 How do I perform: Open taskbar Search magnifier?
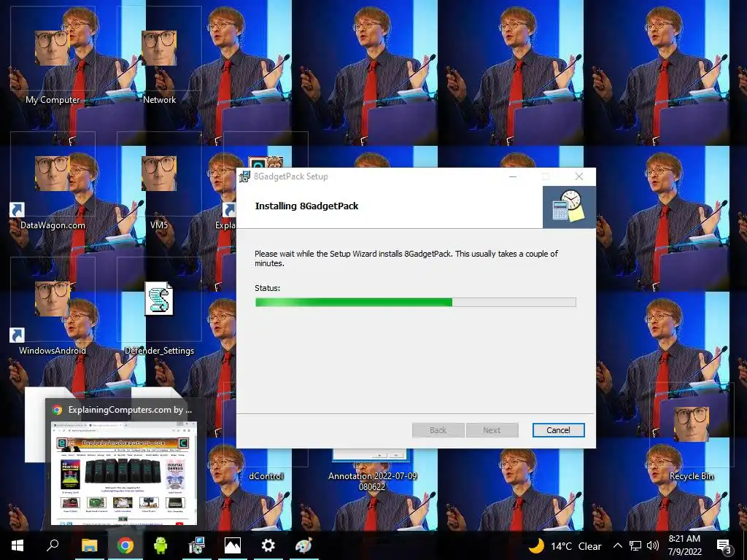pos(53,545)
